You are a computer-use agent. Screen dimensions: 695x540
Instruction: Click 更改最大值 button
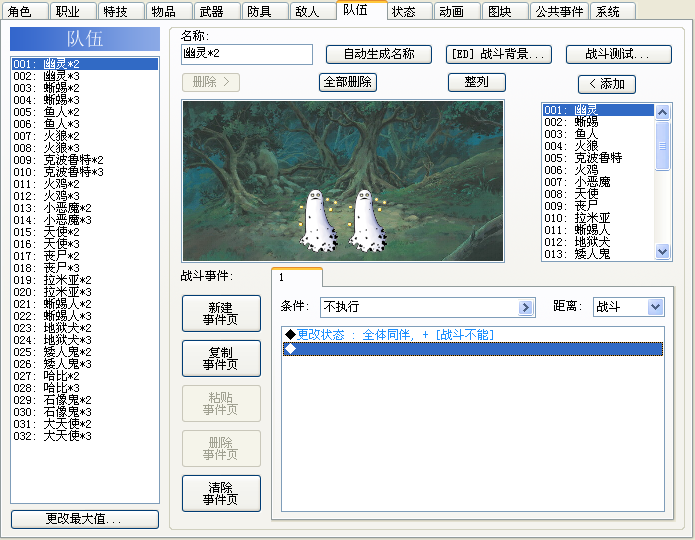85,519
